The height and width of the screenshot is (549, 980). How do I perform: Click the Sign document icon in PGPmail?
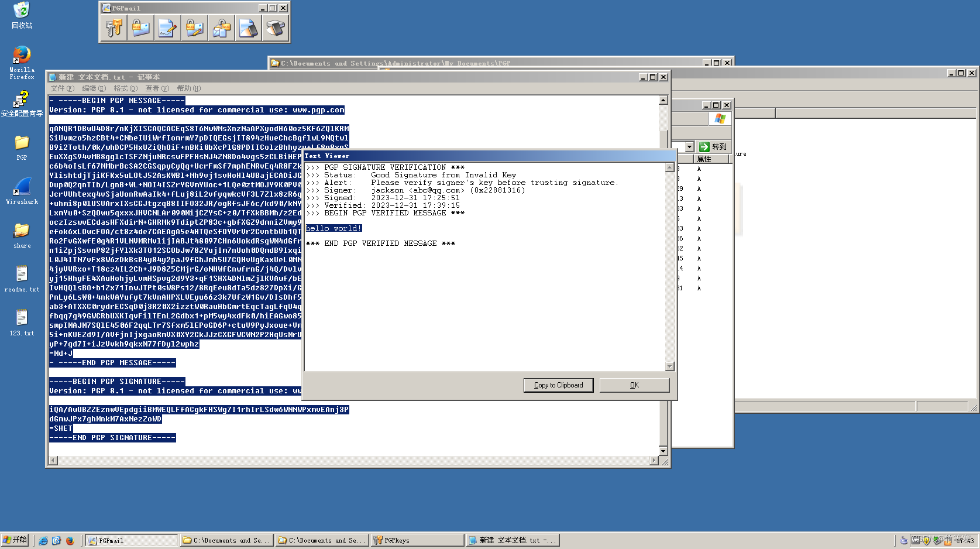[168, 28]
